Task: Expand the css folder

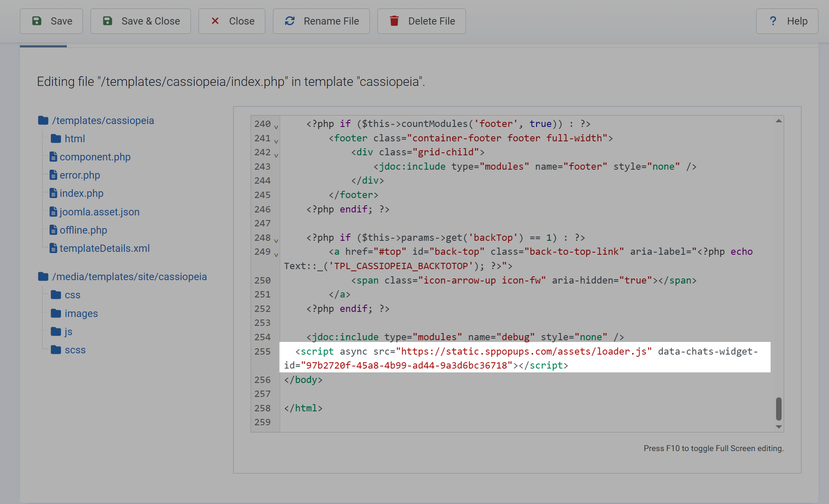Action: 72,295
